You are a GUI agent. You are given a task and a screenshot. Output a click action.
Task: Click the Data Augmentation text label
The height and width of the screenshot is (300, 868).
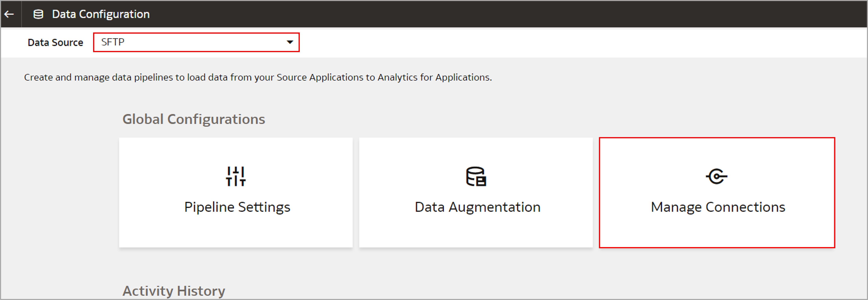click(477, 207)
